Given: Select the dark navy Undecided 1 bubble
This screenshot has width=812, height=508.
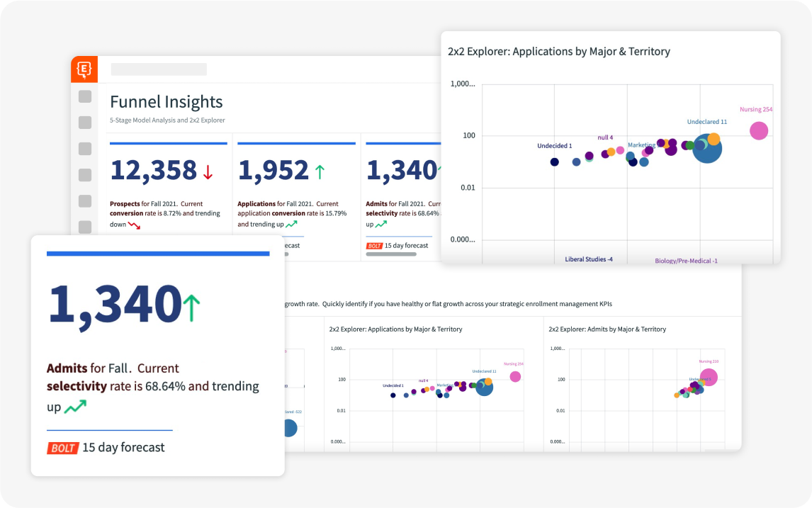Looking at the screenshot, I should pyautogui.click(x=554, y=162).
